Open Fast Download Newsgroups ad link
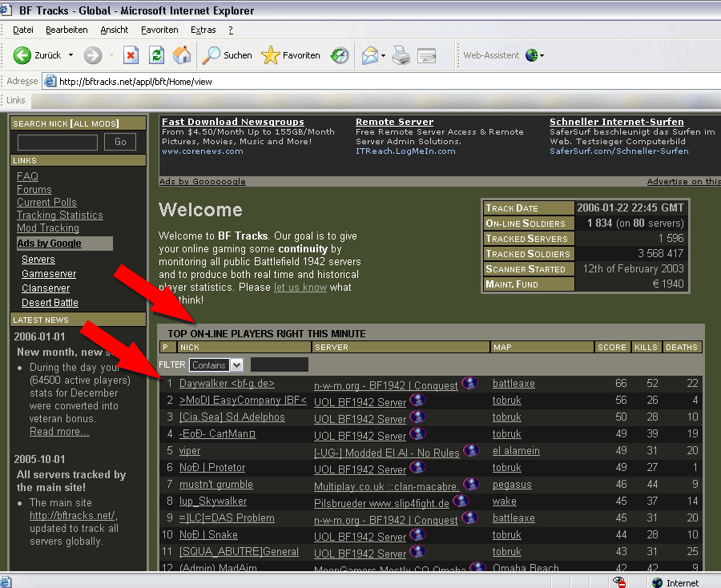721x588 pixels. tap(233, 122)
